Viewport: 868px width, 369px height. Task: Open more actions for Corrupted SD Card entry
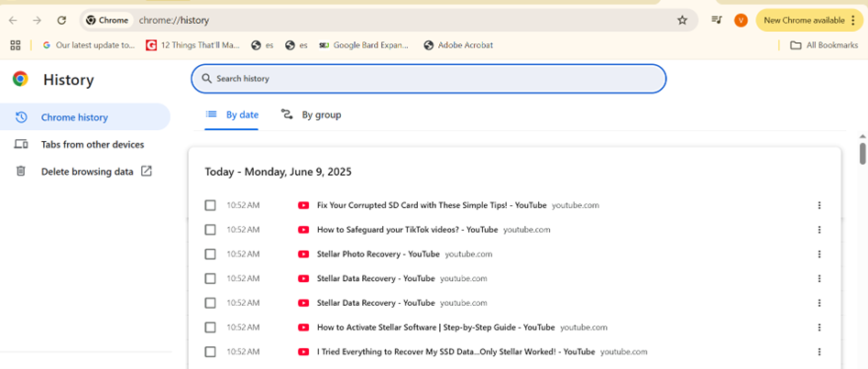point(819,205)
